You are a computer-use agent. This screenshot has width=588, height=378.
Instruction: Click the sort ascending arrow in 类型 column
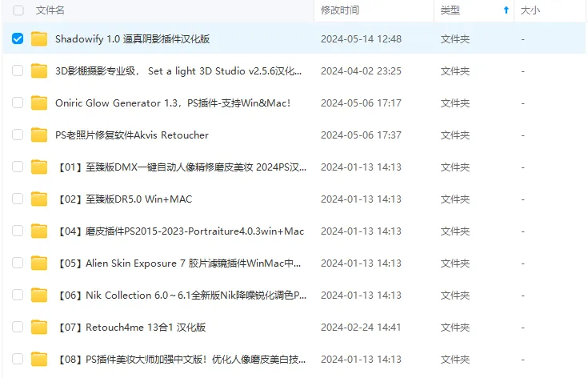coord(506,10)
